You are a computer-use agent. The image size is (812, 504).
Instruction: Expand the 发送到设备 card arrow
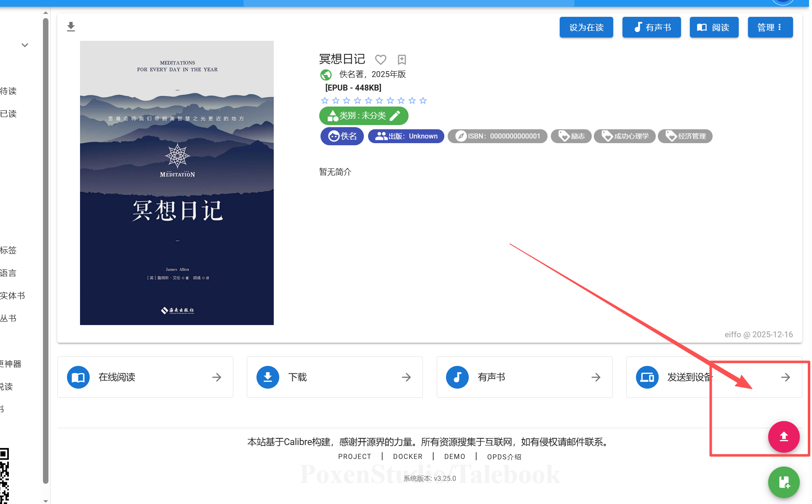[x=785, y=377]
